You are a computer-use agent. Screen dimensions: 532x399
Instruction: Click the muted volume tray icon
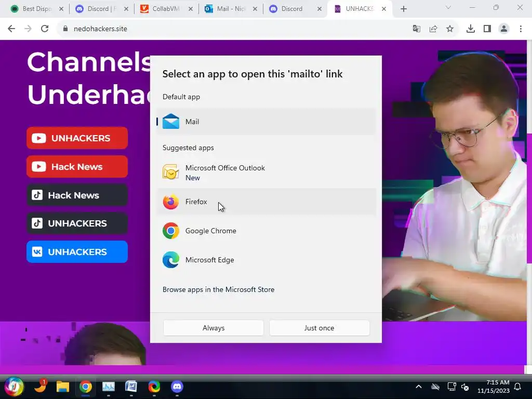(465, 387)
